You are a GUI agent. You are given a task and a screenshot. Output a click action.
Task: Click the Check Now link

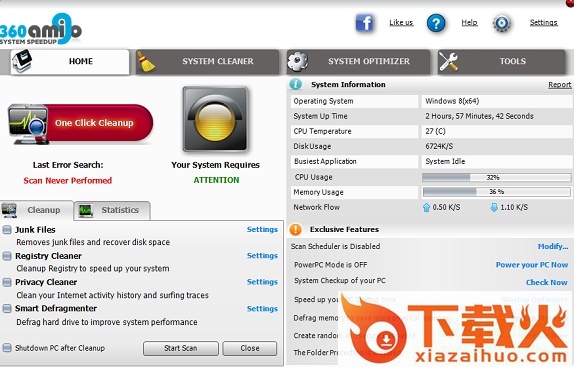click(x=547, y=282)
